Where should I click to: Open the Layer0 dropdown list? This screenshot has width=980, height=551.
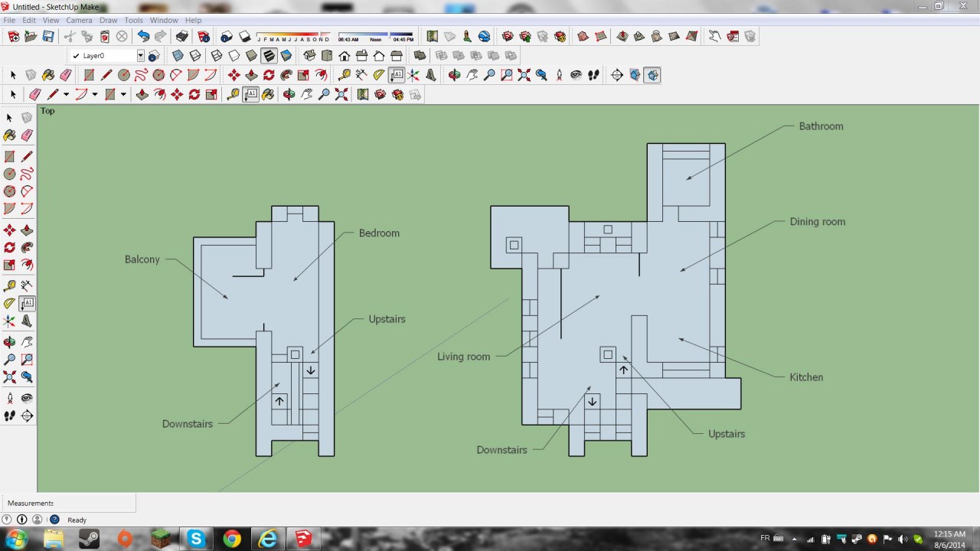pos(140,56)
